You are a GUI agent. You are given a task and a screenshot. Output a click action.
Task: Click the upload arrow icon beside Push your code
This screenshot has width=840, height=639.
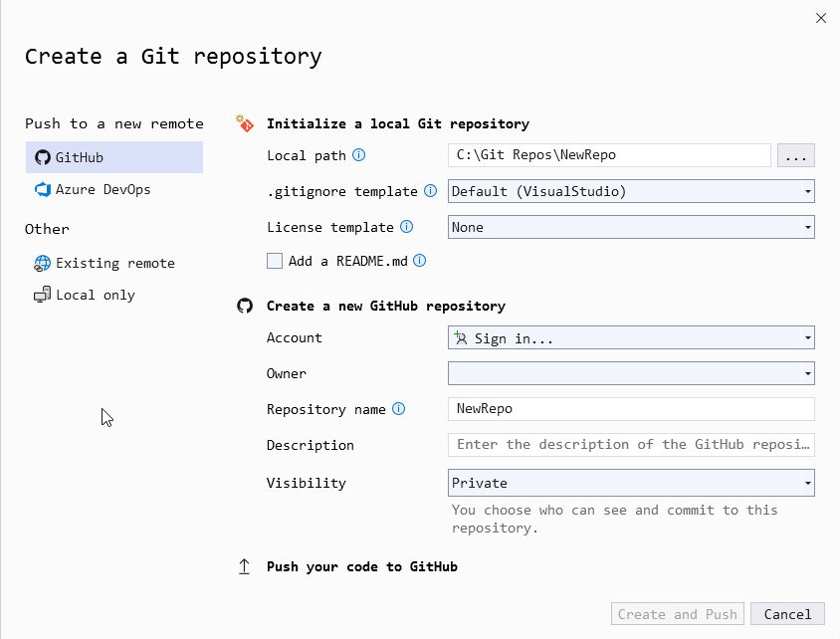[245, 566]
